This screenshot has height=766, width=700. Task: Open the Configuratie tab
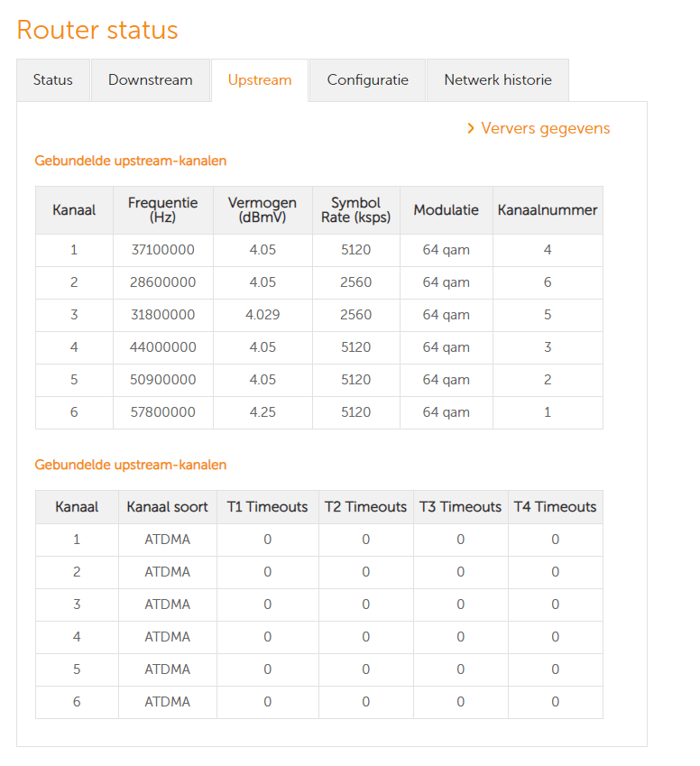click(x=367, y=80)
